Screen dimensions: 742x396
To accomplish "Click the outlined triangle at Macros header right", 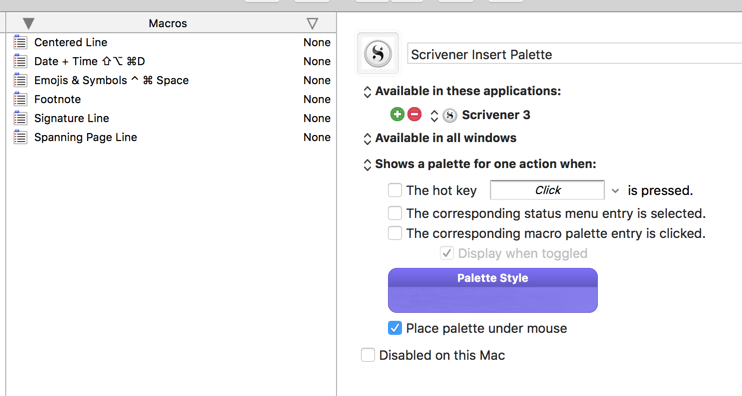I will [x=312, y=23].
